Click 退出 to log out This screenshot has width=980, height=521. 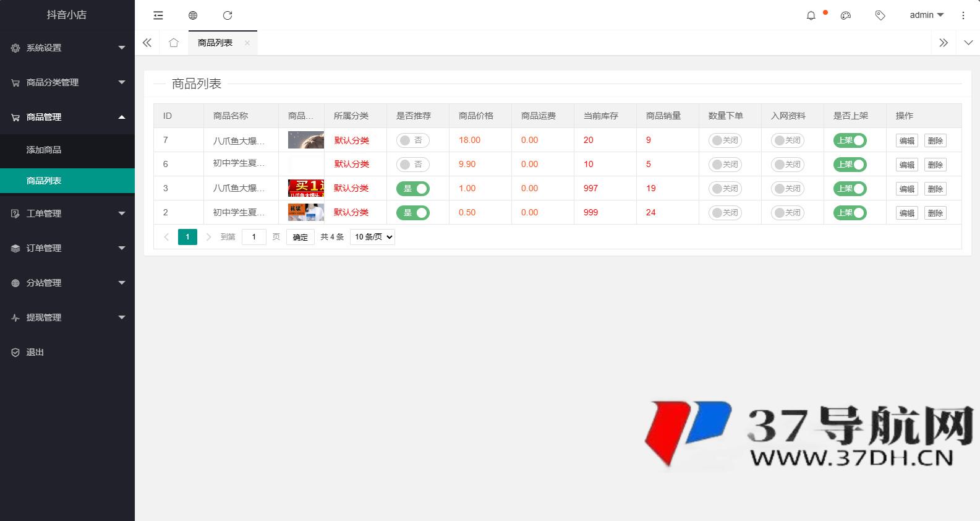coord(67,352)
